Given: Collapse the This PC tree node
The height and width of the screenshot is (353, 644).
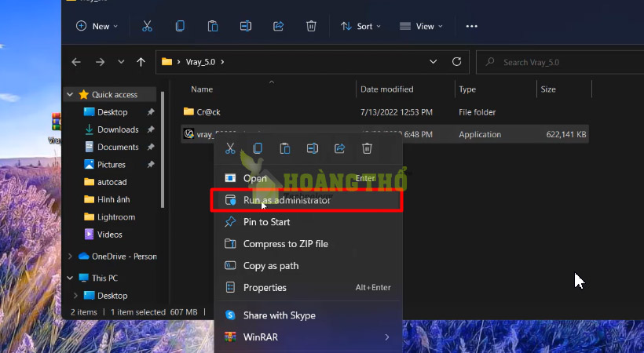Looking at the screenshot, I should click(70, 278).
